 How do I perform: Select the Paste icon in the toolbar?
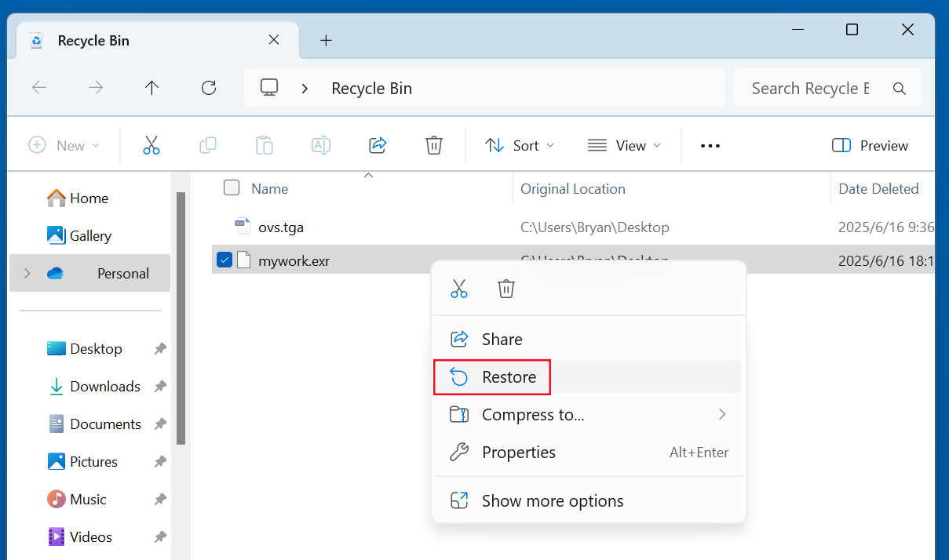(x=265, y=145)
